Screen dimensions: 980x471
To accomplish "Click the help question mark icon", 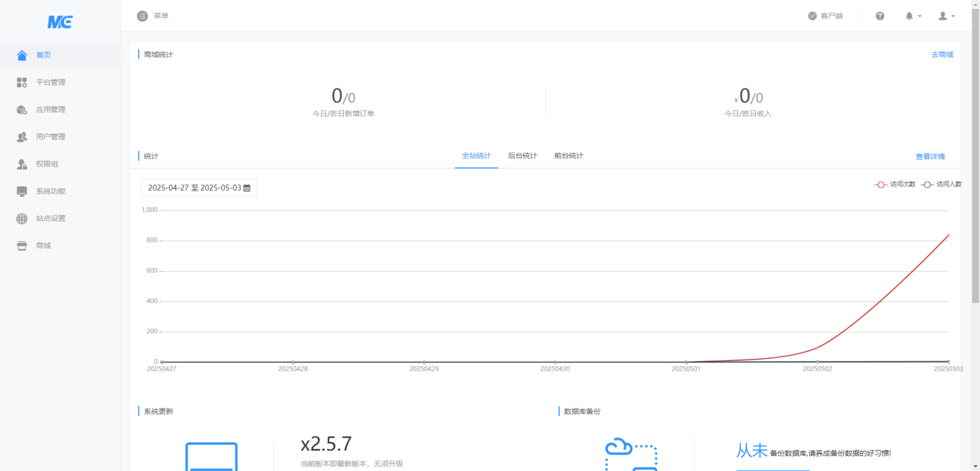I will pyautogui.click(x=880, y=16).
